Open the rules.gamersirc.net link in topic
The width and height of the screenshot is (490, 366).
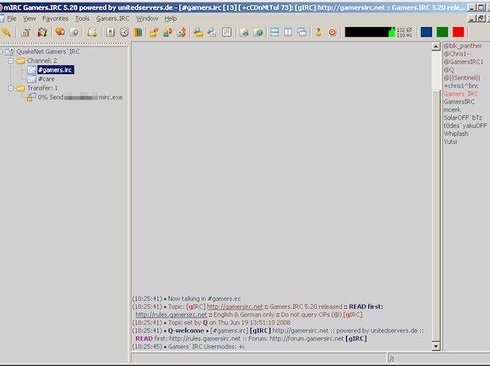(x=171, y=315)
